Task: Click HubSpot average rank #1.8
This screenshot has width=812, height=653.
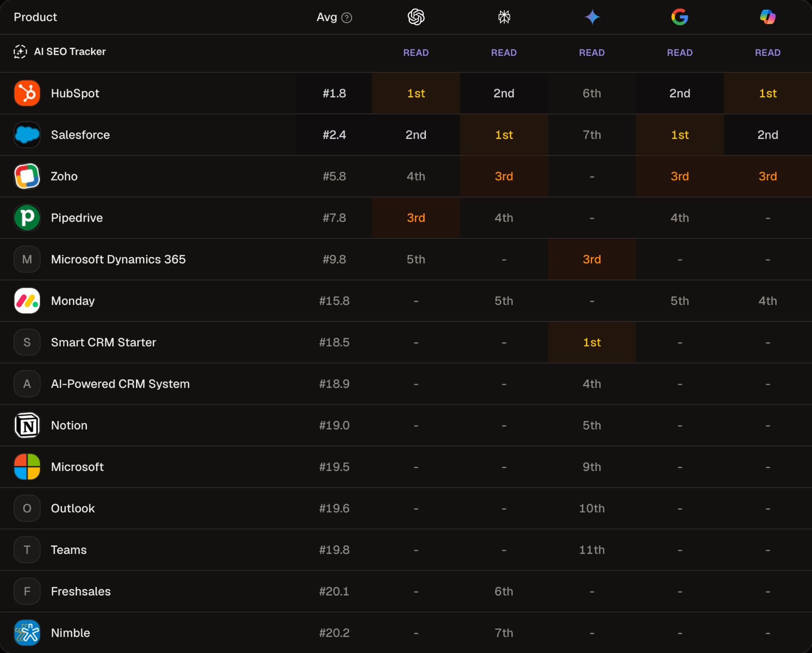Action: (x=334, y=93)
